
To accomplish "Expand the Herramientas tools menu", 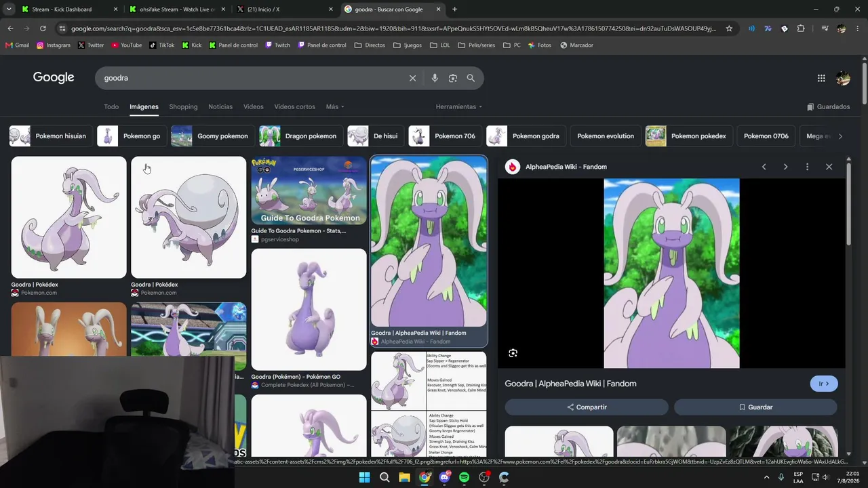I will tap(459, 107).
